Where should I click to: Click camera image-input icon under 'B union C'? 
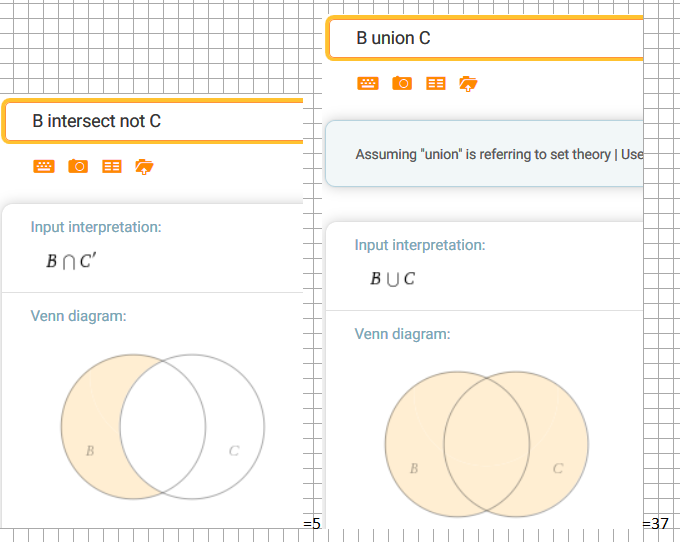coord(402,83)
